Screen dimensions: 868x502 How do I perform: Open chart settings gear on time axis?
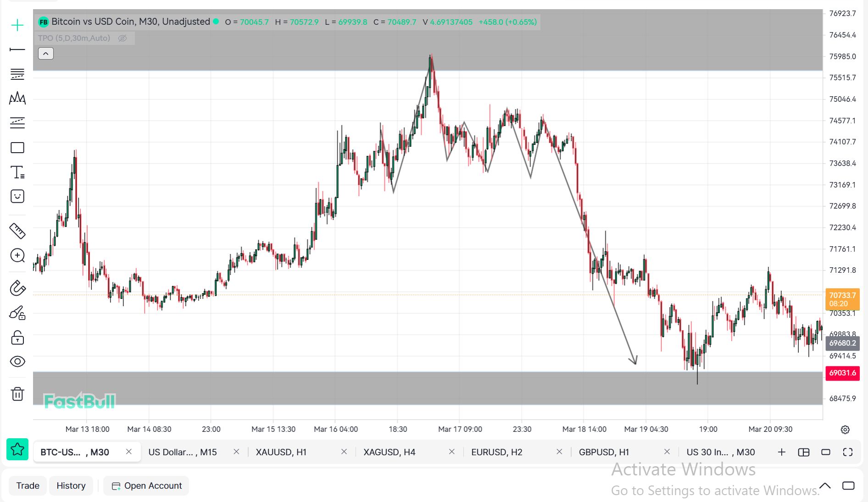click(x=845, y=430)
